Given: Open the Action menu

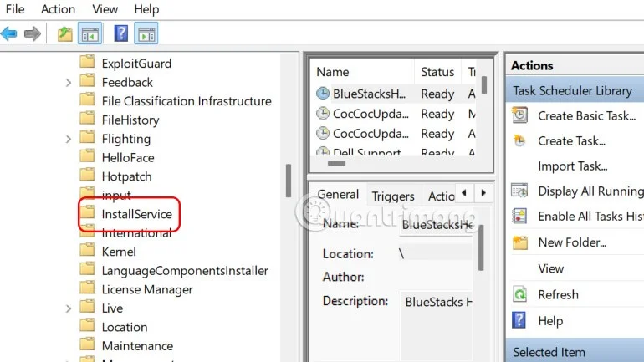Looking at the screenshot, I should point(58,9).
